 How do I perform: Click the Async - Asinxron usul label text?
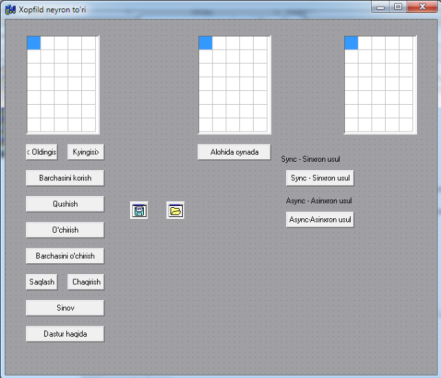point(319,201)
